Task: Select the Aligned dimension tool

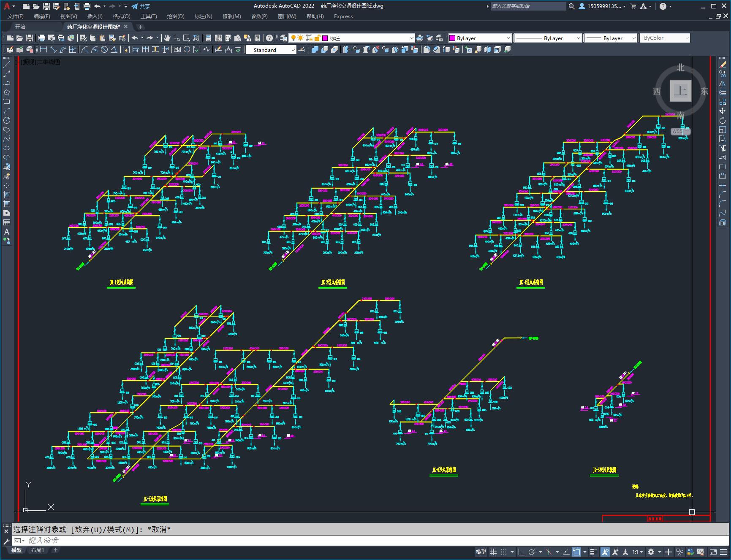Action: click(53, 49)
